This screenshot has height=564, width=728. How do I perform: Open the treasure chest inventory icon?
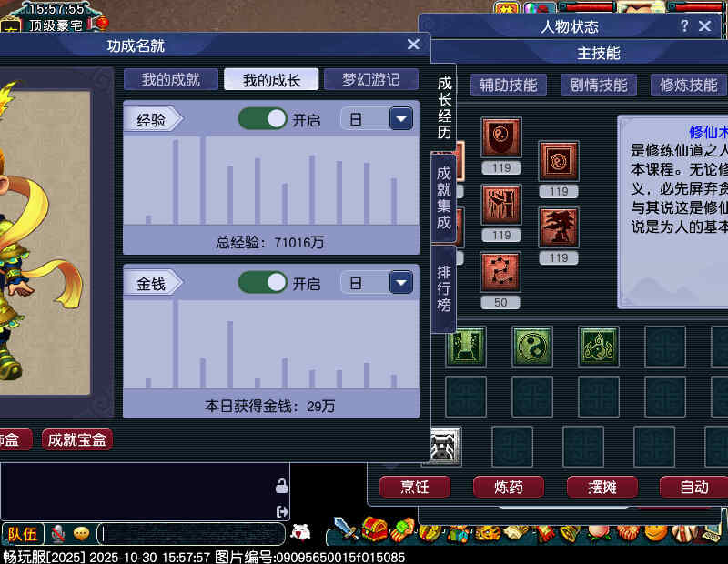[x=374, y=529]
